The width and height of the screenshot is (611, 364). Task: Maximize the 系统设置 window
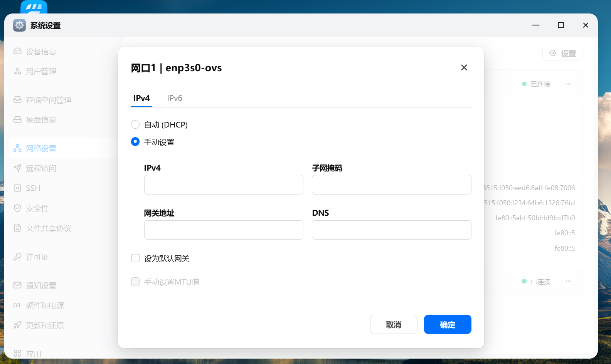click(x=561, y=25)
